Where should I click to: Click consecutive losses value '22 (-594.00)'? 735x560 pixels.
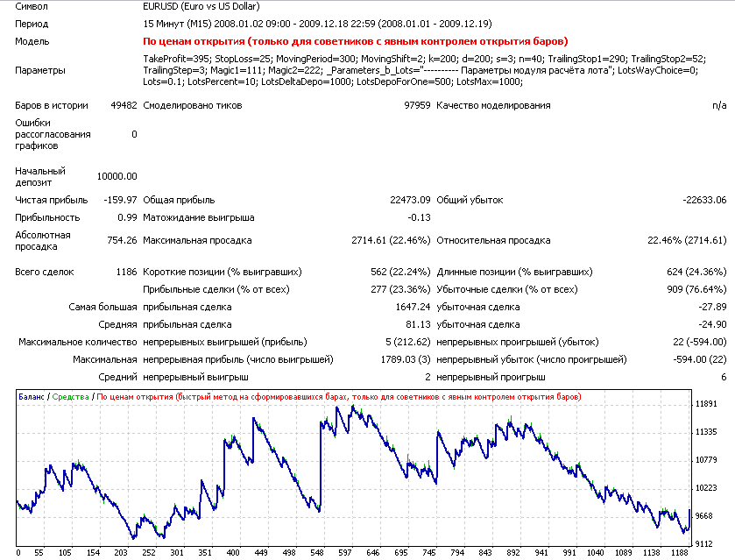pos(700,342)
